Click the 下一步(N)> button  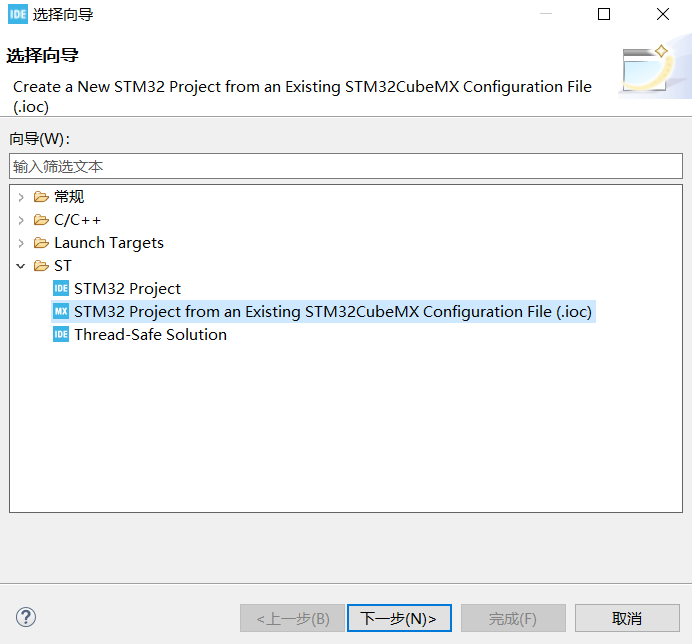click(x=399, y=618)
